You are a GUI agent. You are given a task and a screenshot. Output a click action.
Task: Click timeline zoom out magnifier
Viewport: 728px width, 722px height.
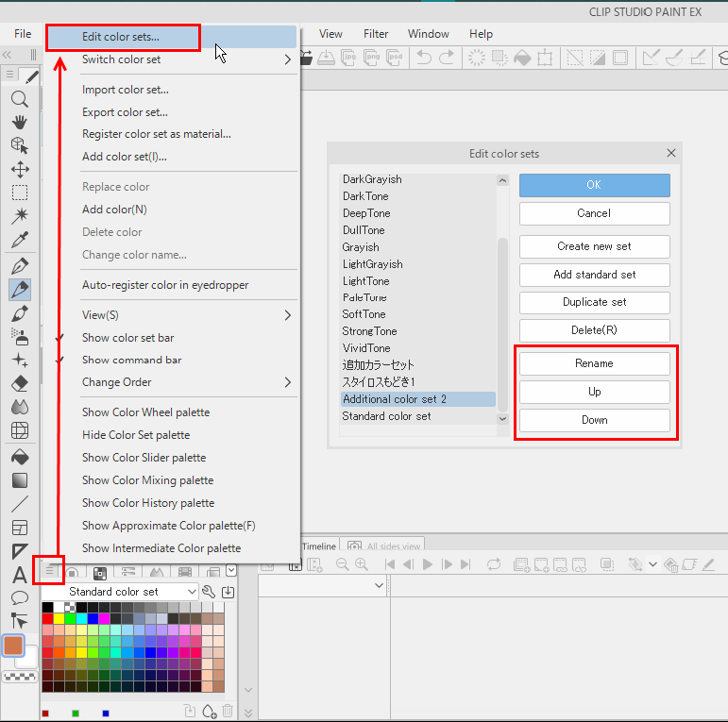(x=342, y=564)
